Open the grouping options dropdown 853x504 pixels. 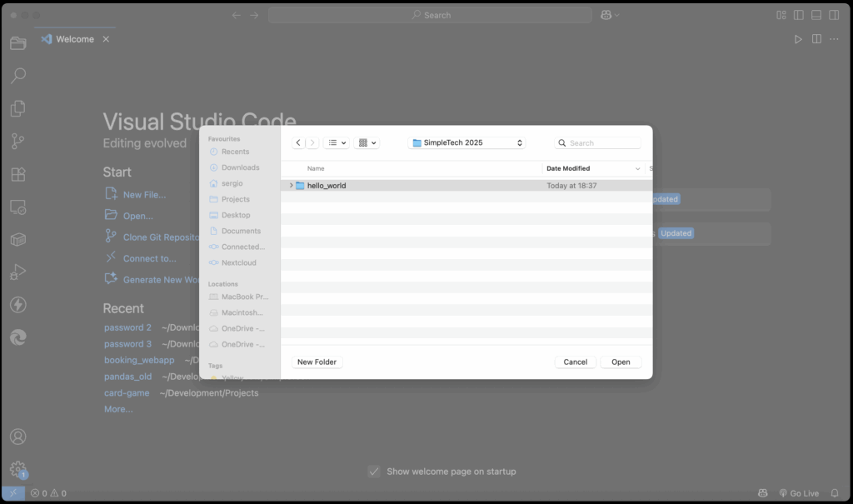click(x=367, y=142)
